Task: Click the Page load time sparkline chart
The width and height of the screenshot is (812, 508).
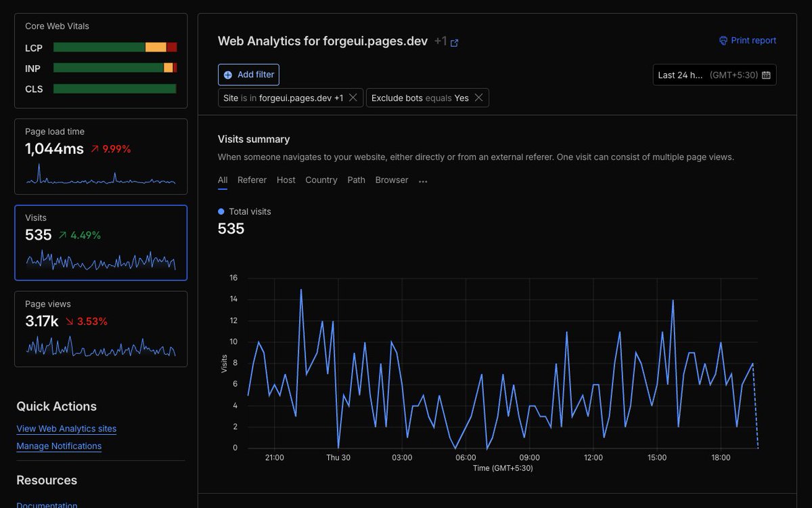Action: pyautogui.click(x=101, y=175)
